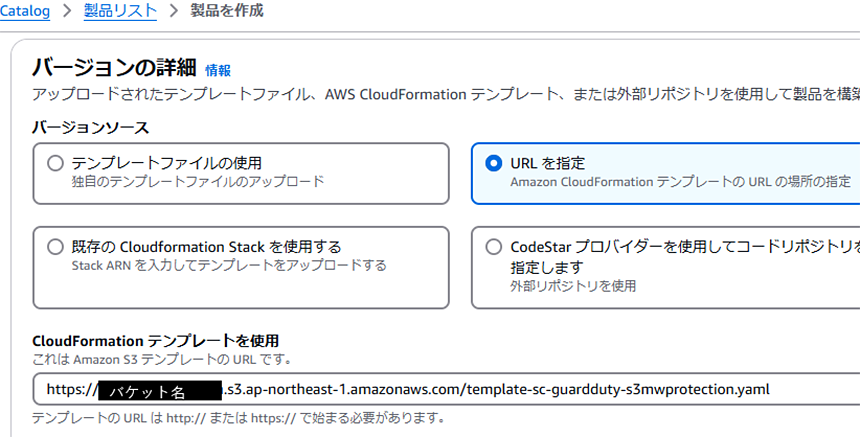This screenshot has height=437, width=860.
Task: Click the バージョンの詳細 heading
Action: coord(114,68)
